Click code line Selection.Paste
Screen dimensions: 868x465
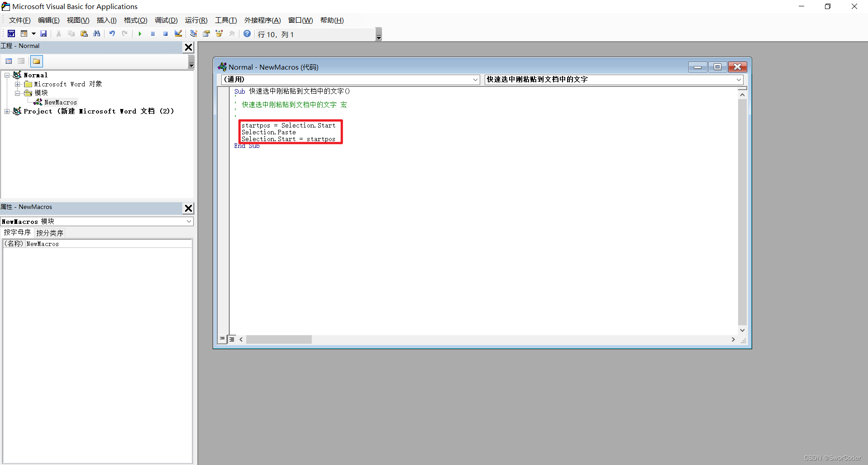point(269,132)
